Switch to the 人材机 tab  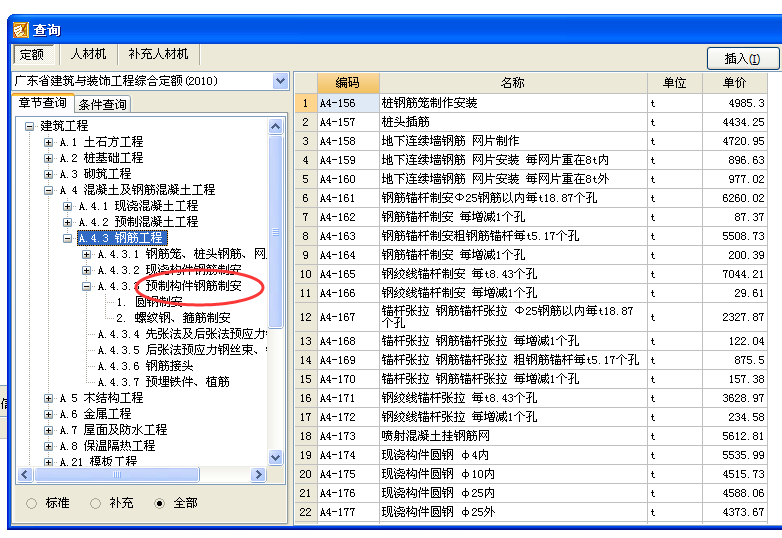click(x=88, y=54)
